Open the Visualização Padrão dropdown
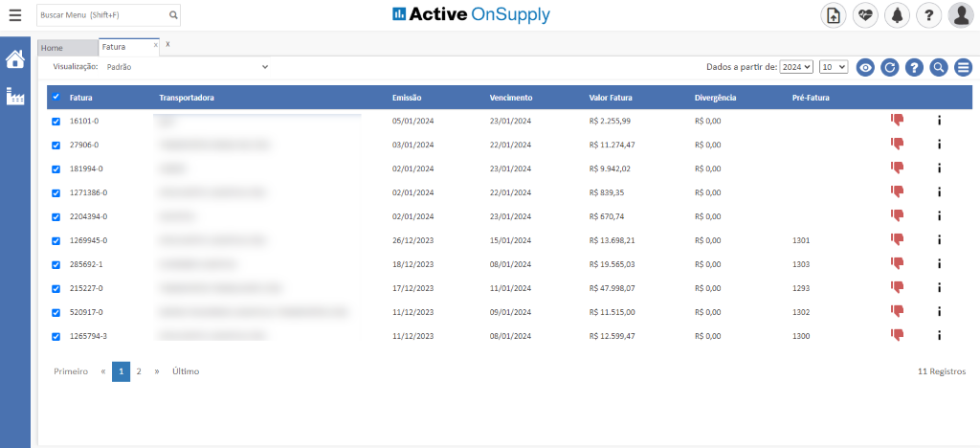The image size is (980, 448). pyautogui.click(x=187, y=66)
